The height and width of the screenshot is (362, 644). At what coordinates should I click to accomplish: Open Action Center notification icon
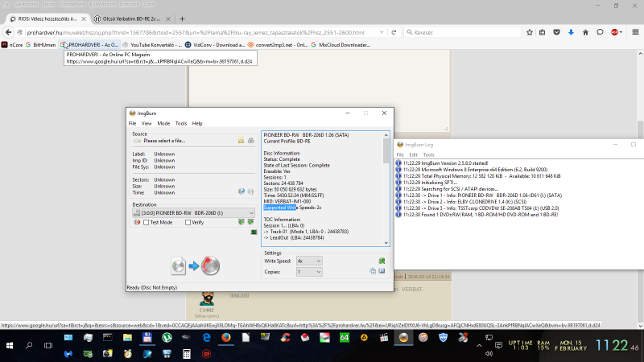click(x=498, y=346)
